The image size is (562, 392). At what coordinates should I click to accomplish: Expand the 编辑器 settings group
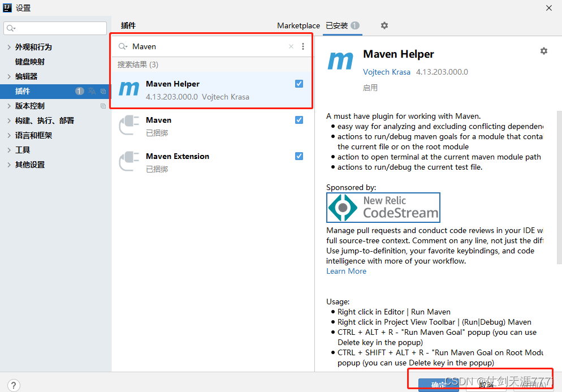9,76
